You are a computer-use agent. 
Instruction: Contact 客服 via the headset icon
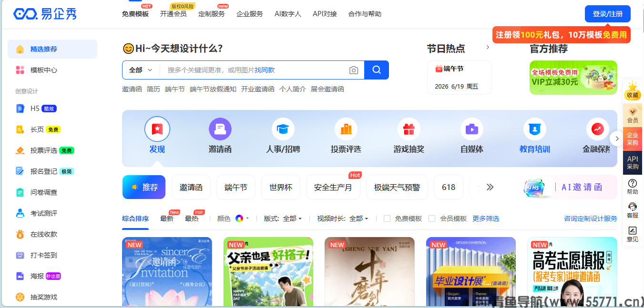[x=633, y=207]
